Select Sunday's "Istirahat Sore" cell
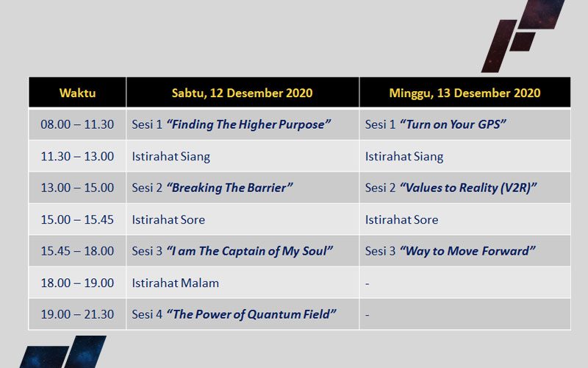 pyautogui.click(x=401, y=219)
